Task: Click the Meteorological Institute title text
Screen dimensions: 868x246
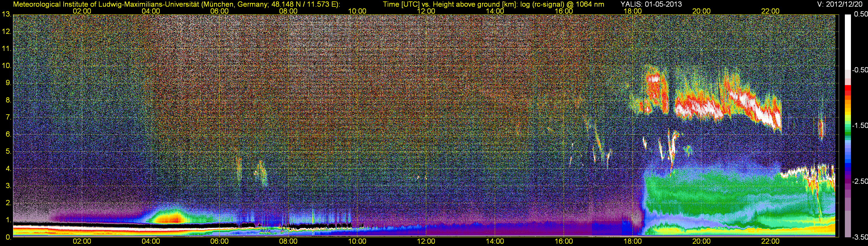Action: coord(176,4)
